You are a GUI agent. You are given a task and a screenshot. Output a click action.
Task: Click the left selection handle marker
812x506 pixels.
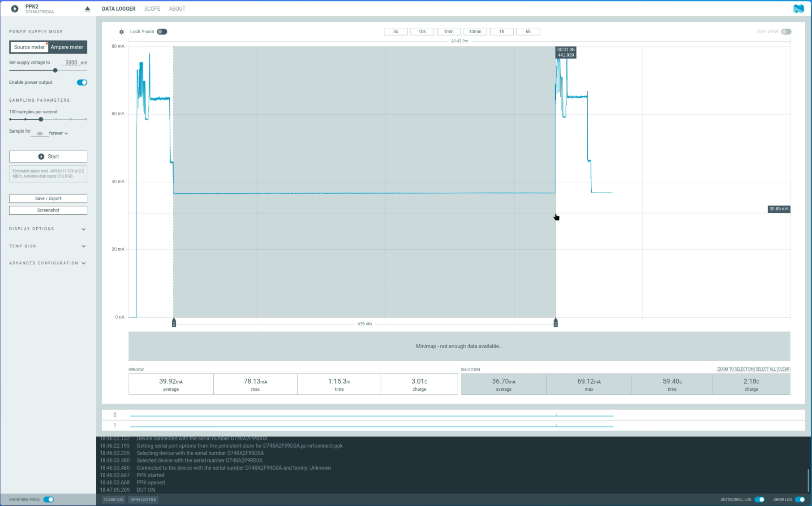[174, 323]
